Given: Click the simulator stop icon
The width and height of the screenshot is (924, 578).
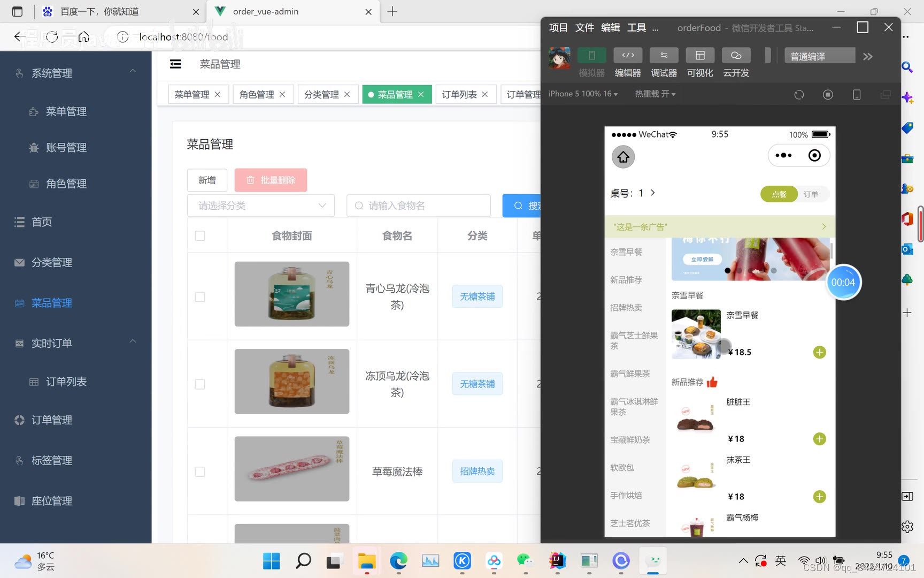Looking at the screenshot, I should pyautogui.click(x=828, y=95).
